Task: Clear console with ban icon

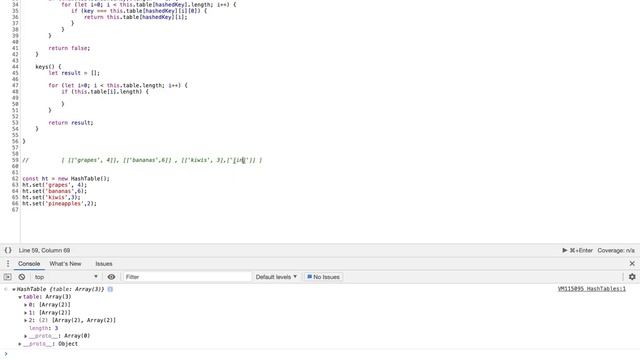Action: [22, 277]
